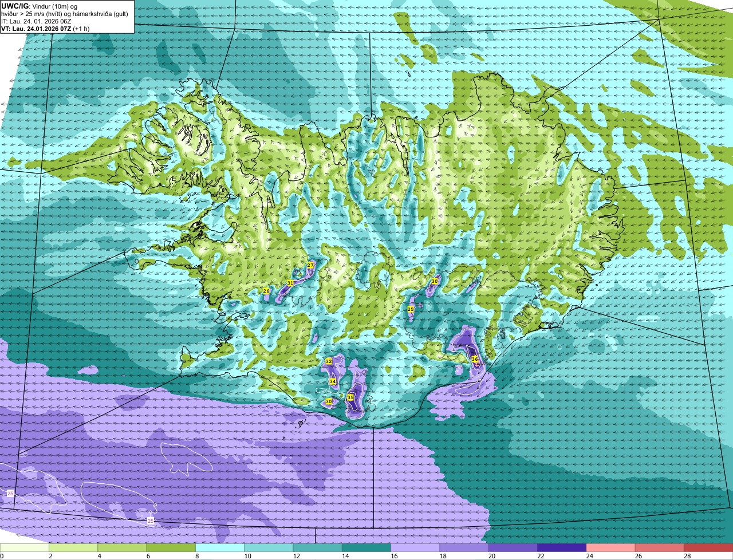Click the yellow gust label 36
Screen dimensions: 733x560
tap(475, 359)
